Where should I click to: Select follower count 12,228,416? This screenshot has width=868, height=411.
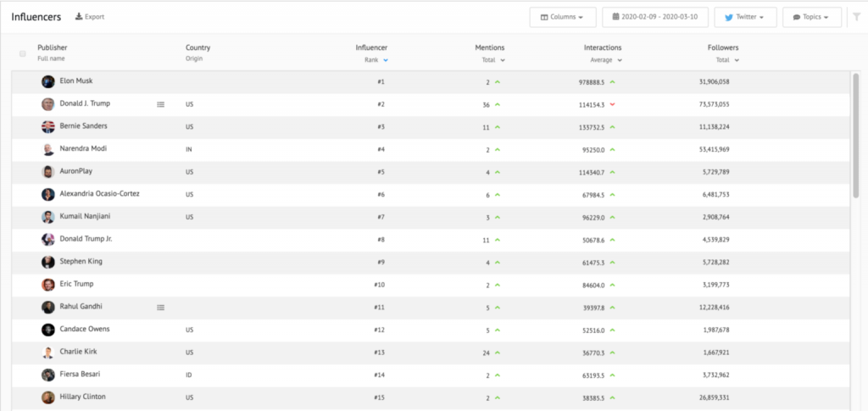tap(714, 308)
